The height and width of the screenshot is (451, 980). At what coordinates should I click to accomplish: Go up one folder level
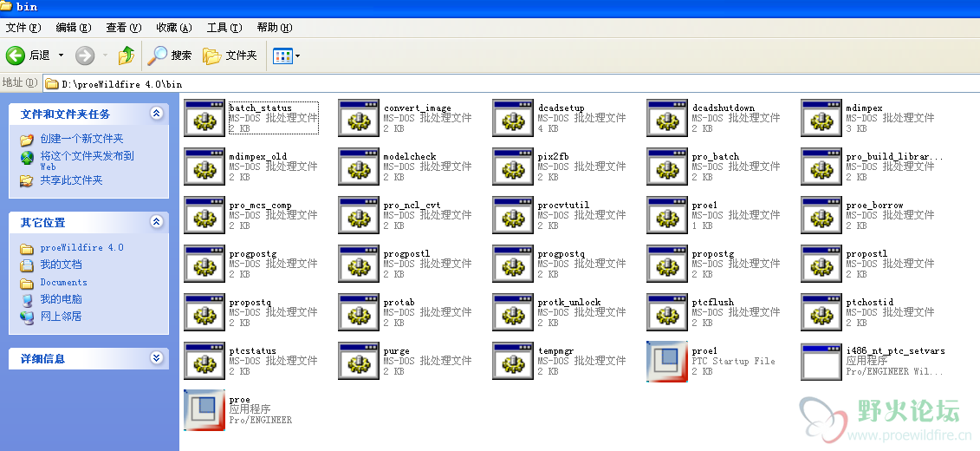(127, 56)
